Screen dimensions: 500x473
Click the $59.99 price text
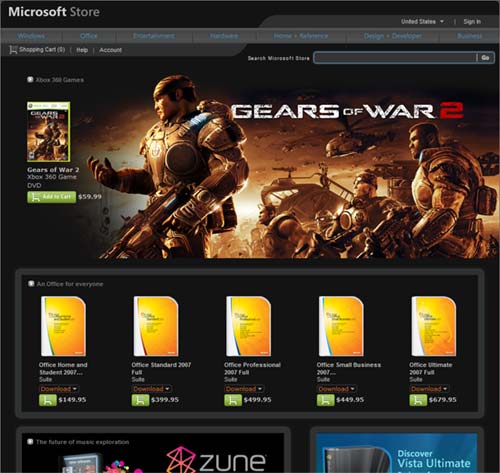pyautogui.click(x=90, y=197)
